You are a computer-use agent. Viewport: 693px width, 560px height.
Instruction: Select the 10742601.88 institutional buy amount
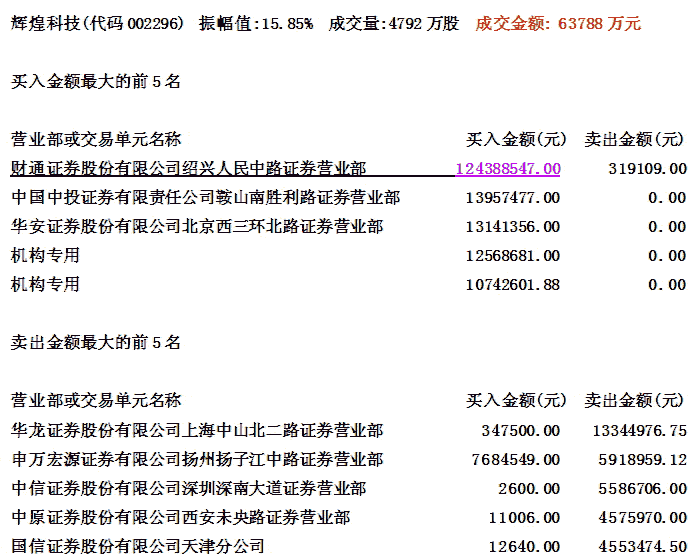[513, 285]
